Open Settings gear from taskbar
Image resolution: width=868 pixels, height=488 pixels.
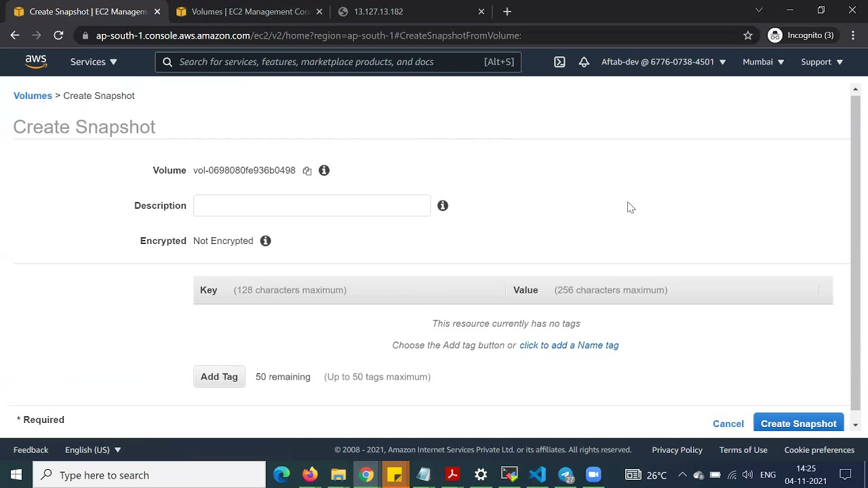click(481, 475)
